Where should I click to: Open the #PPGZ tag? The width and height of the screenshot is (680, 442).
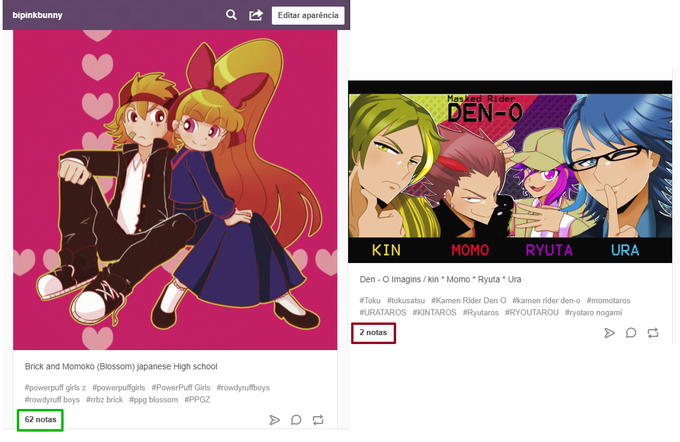click(197, 399)
